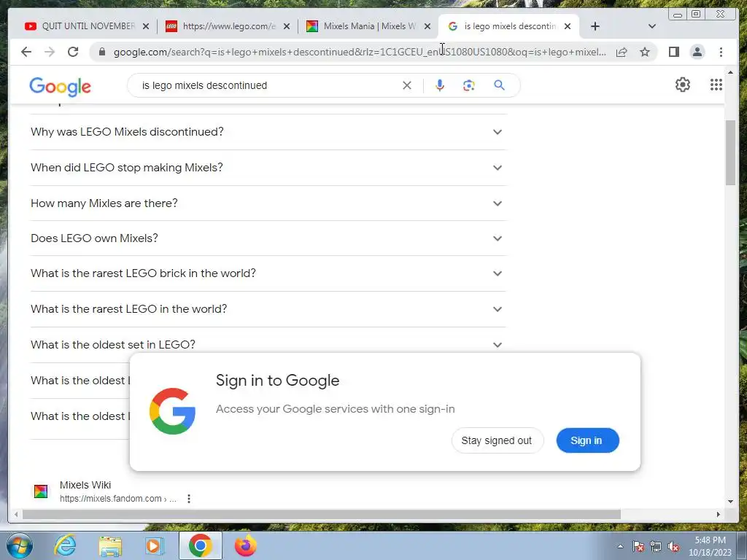Click the Stay signed out button

497,440
